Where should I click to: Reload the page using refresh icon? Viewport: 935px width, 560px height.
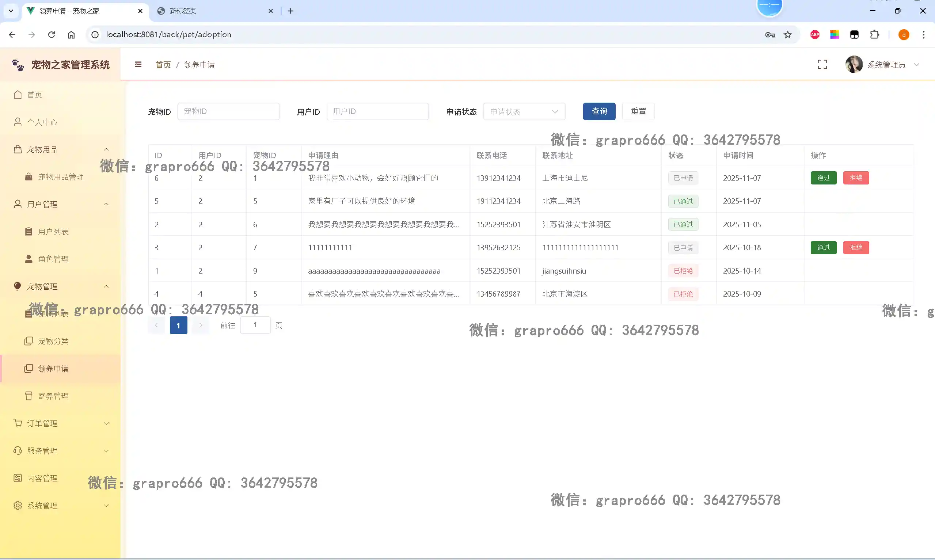pyautogui.click(x=52, y=35)
